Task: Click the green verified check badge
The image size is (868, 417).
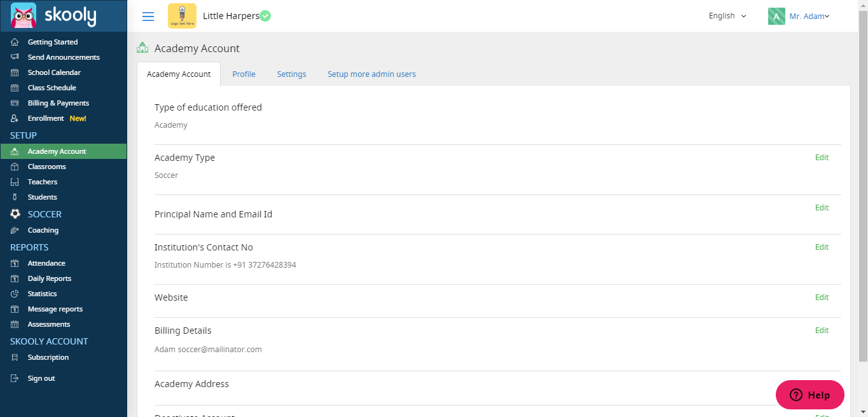Action: pos(265,16)
